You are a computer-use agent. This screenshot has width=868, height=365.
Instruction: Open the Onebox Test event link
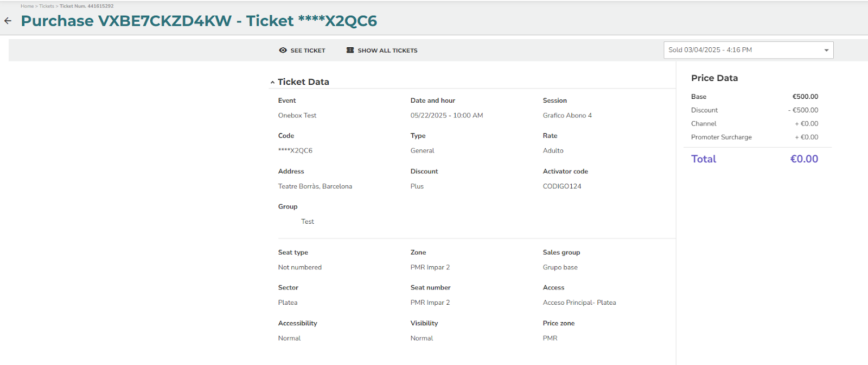(x=297, y=115)
